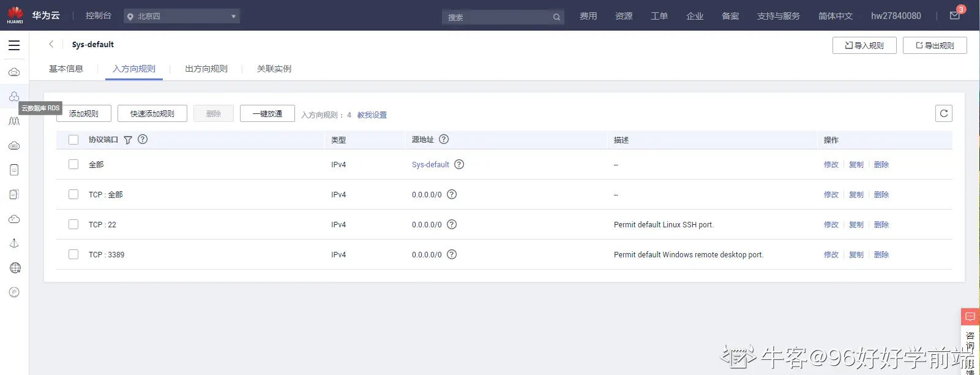Select all rules with header checkbox
The image size is (980, 375).
pyautogui.click(x=73, y=140)
